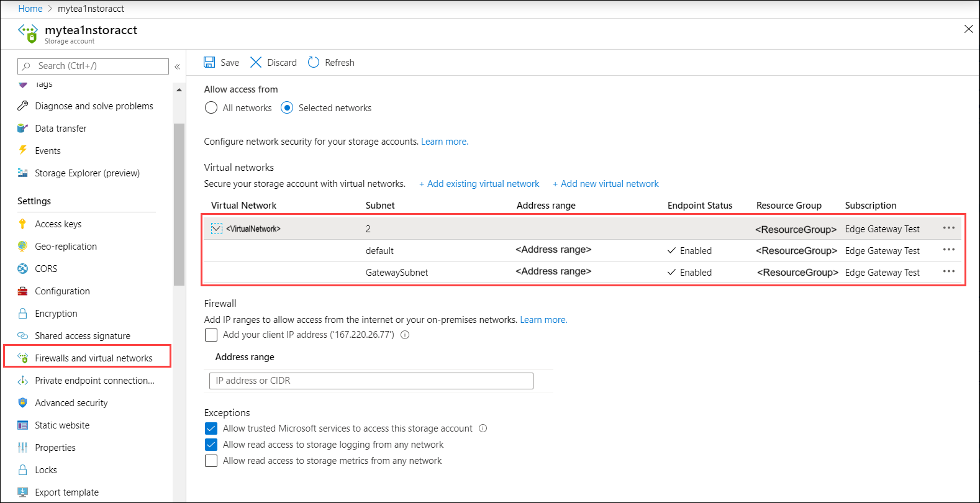The height and width of the screenshot is (503, 980).
Task: Click the Save button label
Action: click(230, 63)
